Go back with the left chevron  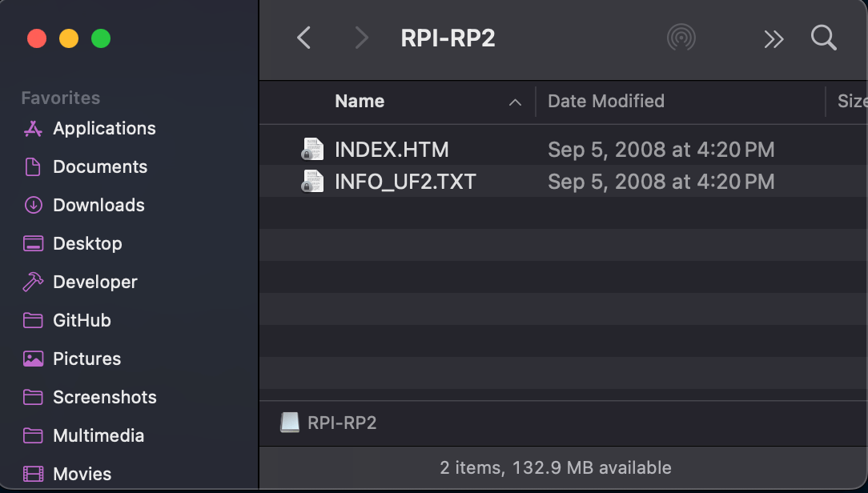pyautogui.click(x=303, y=38)
